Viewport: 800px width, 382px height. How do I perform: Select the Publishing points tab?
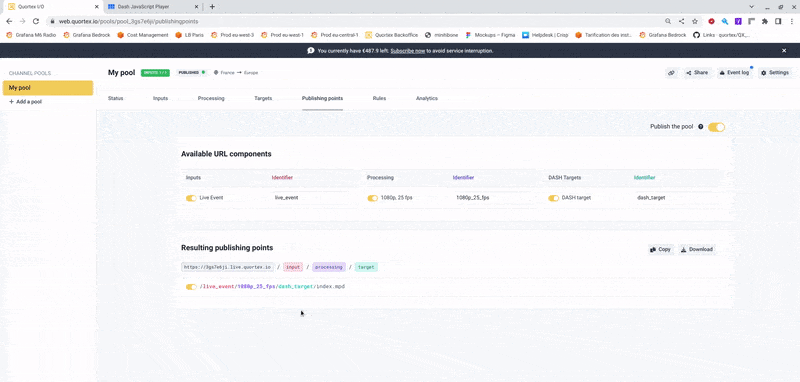[322, 98]
